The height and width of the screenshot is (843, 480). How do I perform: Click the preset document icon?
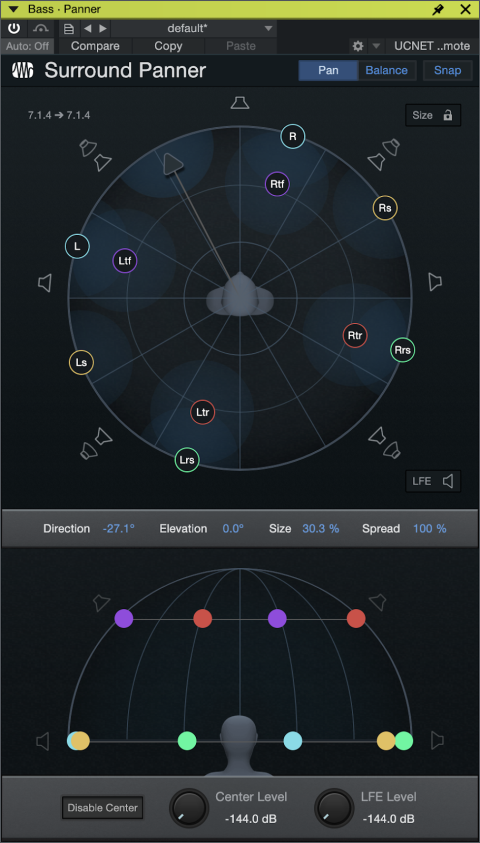point(69,28)
